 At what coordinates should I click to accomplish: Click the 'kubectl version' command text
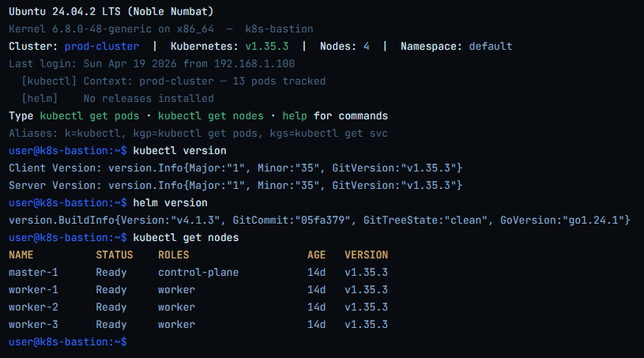[179, 151]
